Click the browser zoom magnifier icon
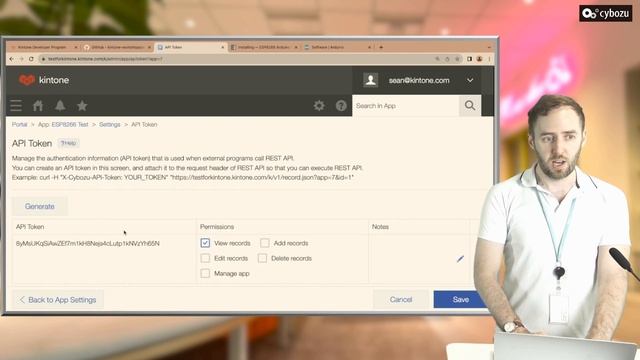This screenshot has height=360, width=640. (438, 59)
